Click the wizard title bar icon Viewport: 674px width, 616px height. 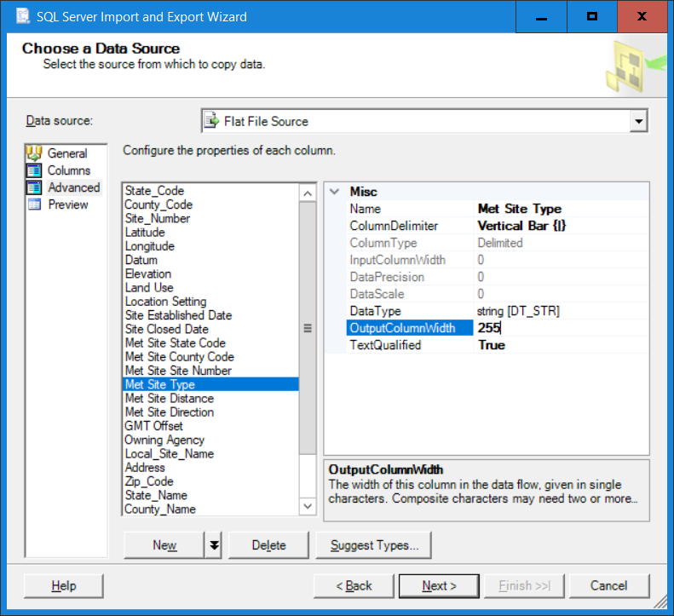point(23,16)
